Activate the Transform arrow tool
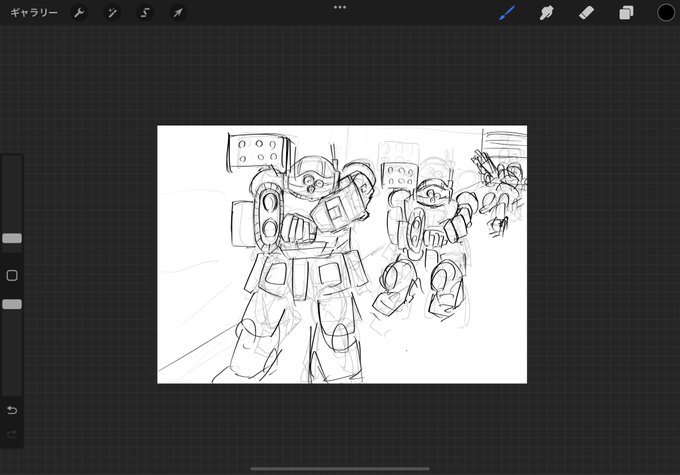 point(178,13)
